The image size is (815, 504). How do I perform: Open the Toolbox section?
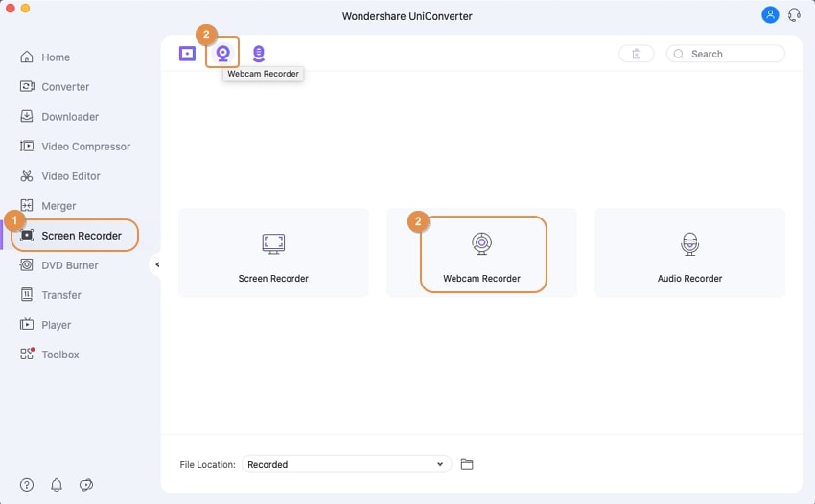tap(49, 355)
